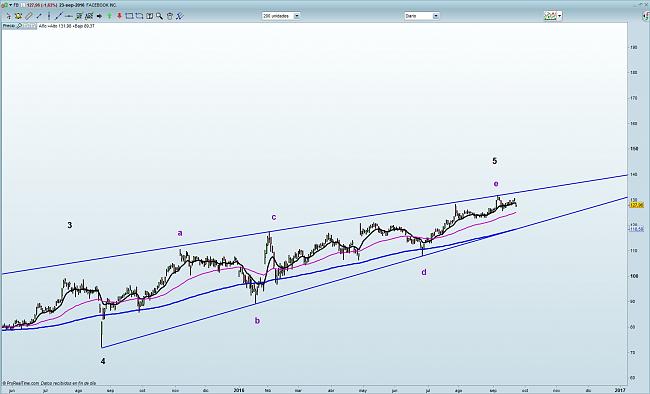Image resolution: width=650 pixels, height=394 pixels.
Task: Select the magnifier zoom tool
Action: (159, 16)
